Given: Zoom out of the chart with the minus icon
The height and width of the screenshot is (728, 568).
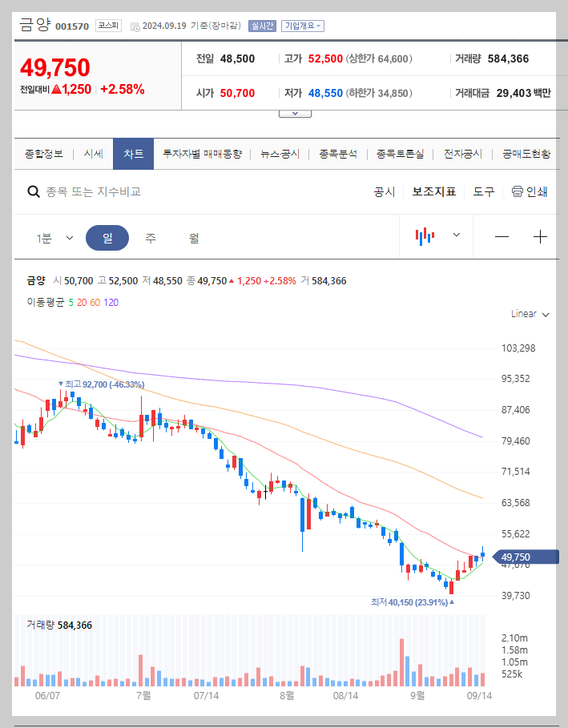Looking at the screenshot, I should 503,236.
